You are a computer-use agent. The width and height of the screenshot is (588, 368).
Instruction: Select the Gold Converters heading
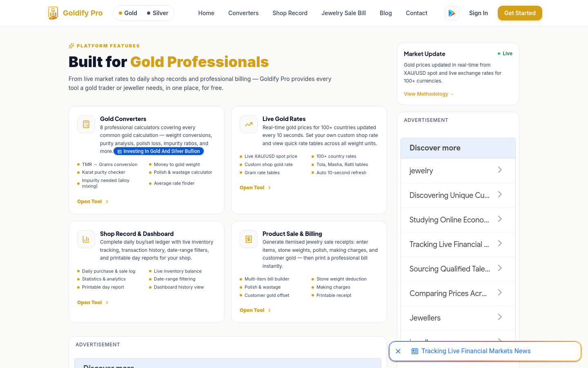tap(123, 119)
